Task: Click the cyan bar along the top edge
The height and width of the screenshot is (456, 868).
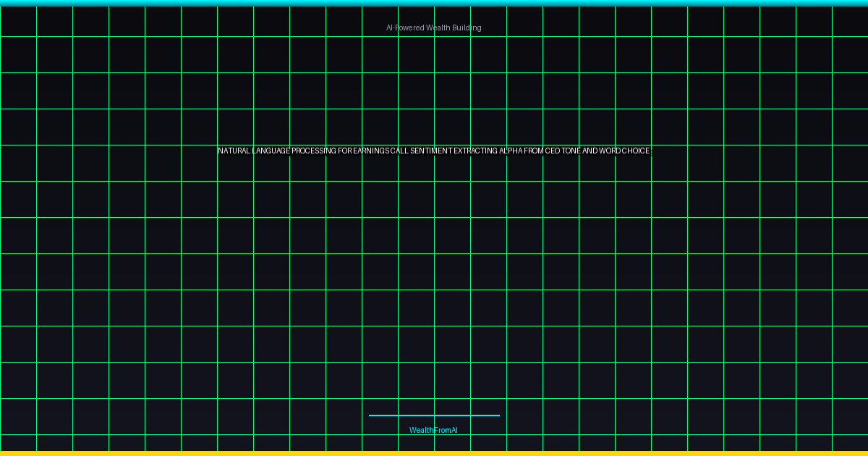Action: pos(434,3)
